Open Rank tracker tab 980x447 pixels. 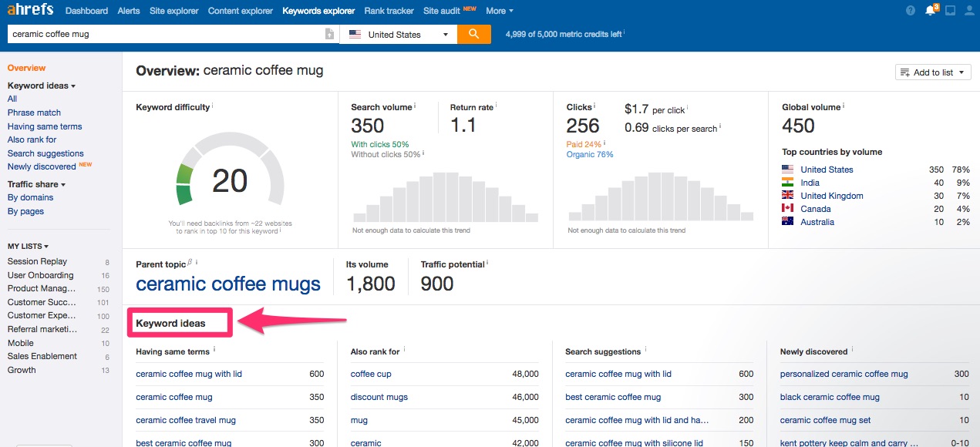(x=389, y=11)
